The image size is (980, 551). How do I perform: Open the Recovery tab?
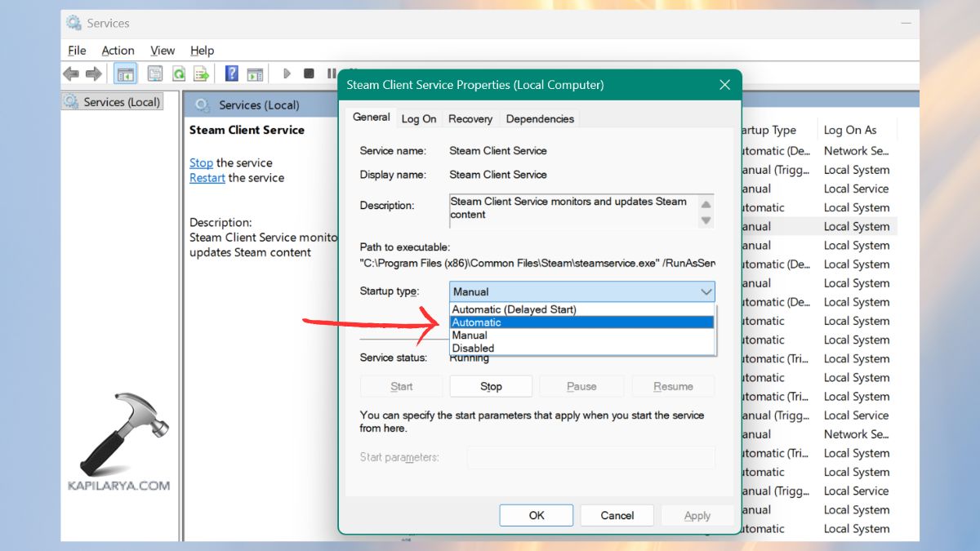pyautogui.click(x=470, y=119)
